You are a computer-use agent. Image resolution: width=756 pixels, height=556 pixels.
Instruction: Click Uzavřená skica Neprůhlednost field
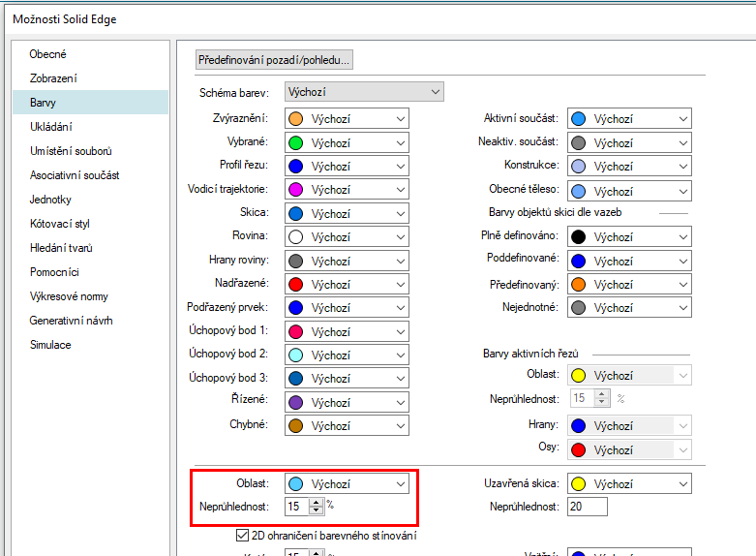click(x=588, y=507)
